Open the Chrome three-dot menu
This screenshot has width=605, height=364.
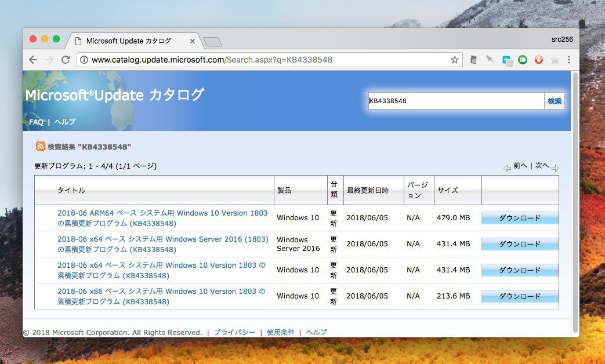pyautogui.click(x=569, y=60)
